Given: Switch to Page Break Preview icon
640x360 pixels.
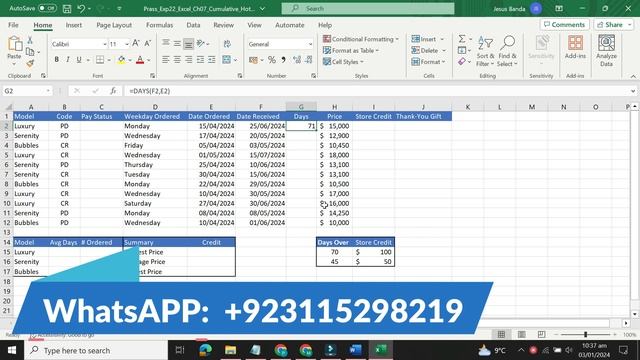Looking at the screenshot, I should click(541, 334).
